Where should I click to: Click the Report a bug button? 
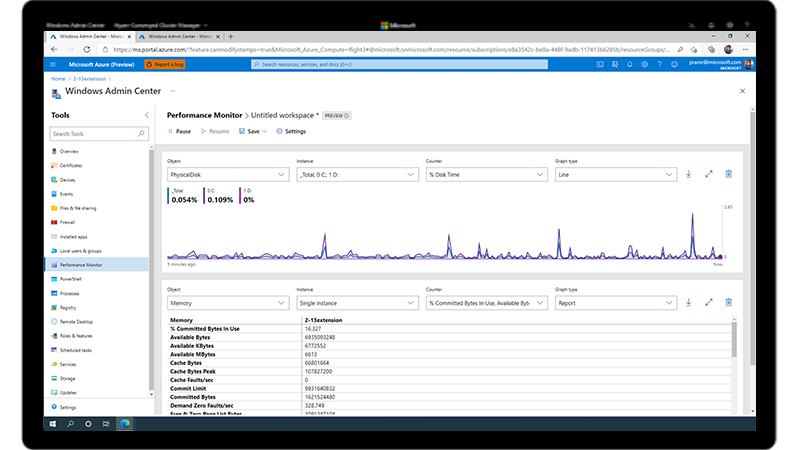[x=166, y=64]
